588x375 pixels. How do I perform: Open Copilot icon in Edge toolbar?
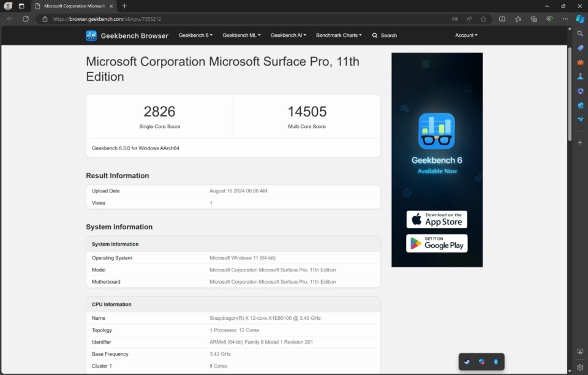coord(580,19)
